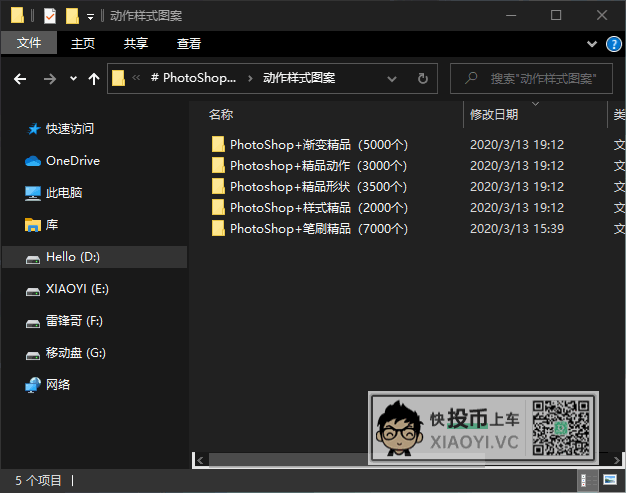Sort by the 修改日期 column header

[x=494, y=115]
